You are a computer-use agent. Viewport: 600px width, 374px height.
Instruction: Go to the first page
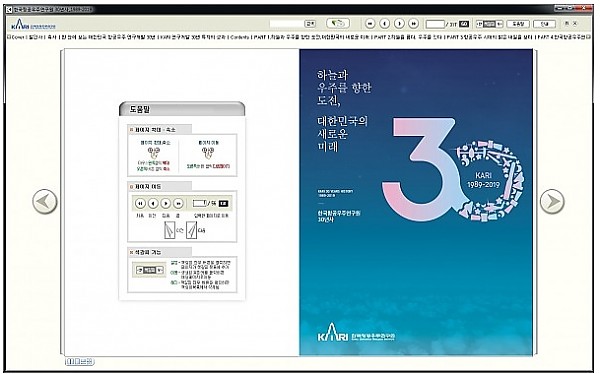coord(370,24)
